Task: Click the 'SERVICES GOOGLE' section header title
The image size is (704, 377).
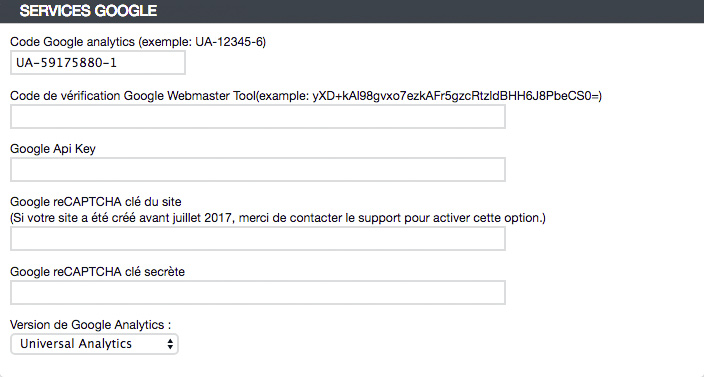Action: tap(88, 11)
